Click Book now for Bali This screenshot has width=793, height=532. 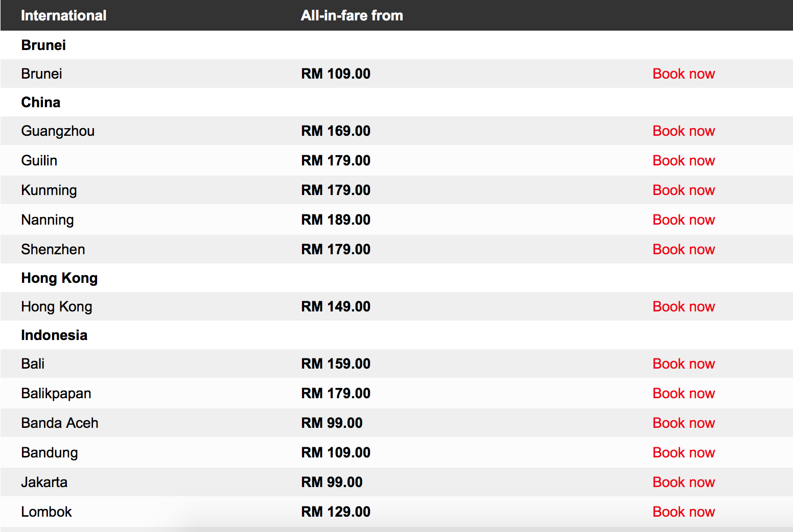684,364
